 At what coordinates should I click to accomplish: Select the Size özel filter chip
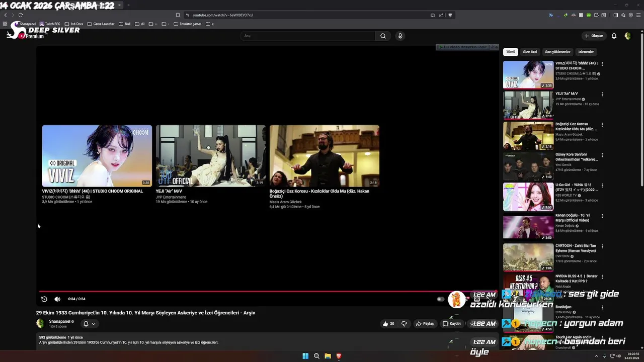(x=530, y=52)
